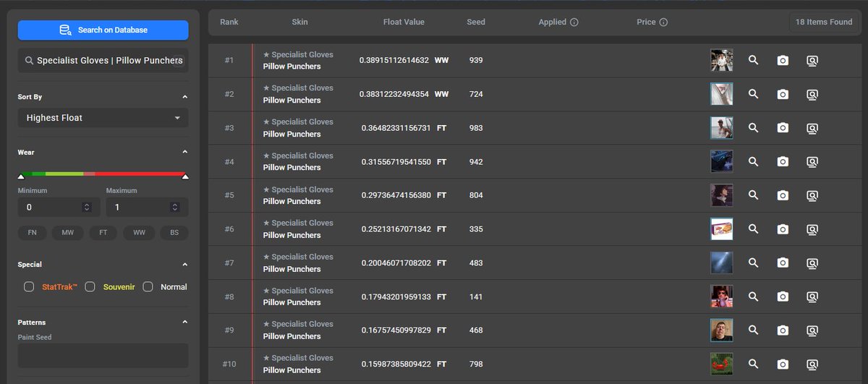Open the owner avatar thumbnail in rank #1 row
The height and width of the screenshot is (384, 868).
tap(722, 60)
